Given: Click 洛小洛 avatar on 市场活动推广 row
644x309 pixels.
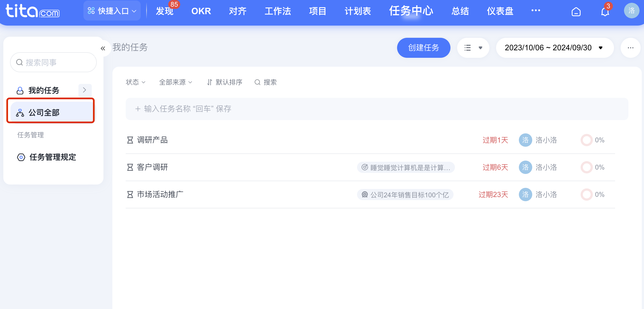Looking at the screenshot, I should click(525, 195).
